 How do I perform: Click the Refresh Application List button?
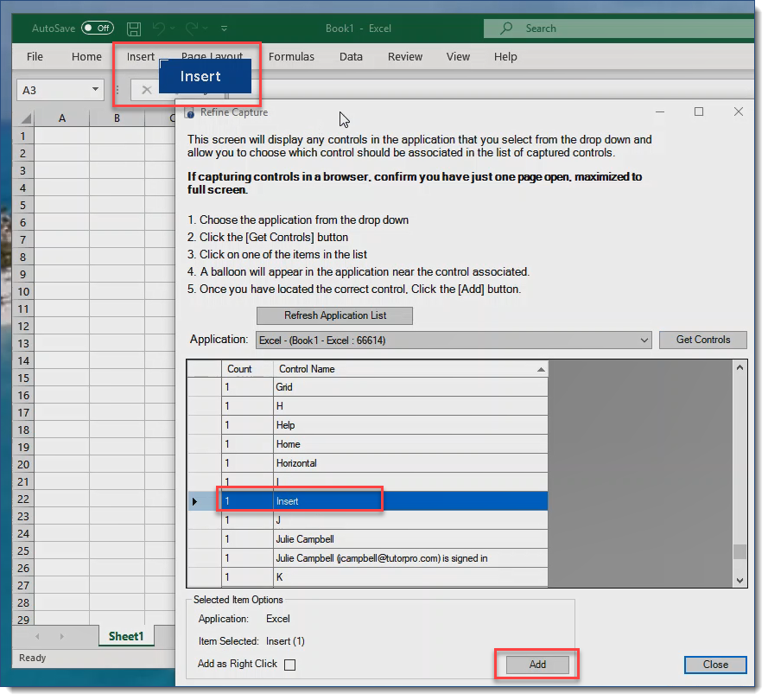[334, 315]
